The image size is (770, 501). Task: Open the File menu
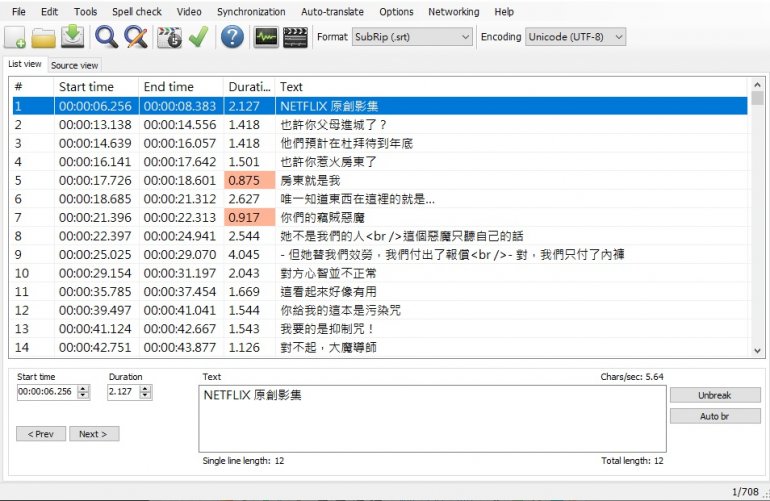coord(19,12)
